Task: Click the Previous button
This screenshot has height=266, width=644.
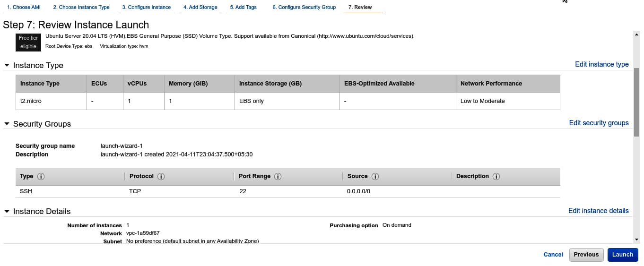Action: [x=586, y=254]
